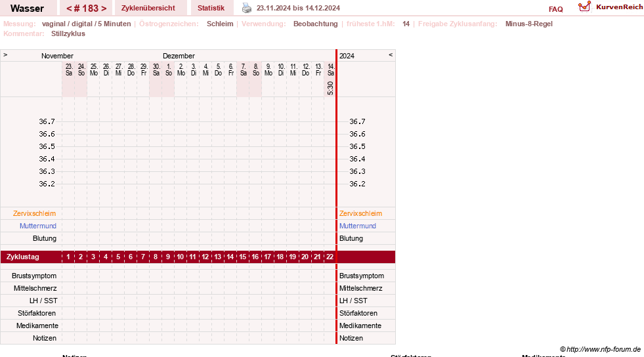644x357 pixels.
Task: Click the left Mittelschmerz row label
Action: tap(35, 288)
